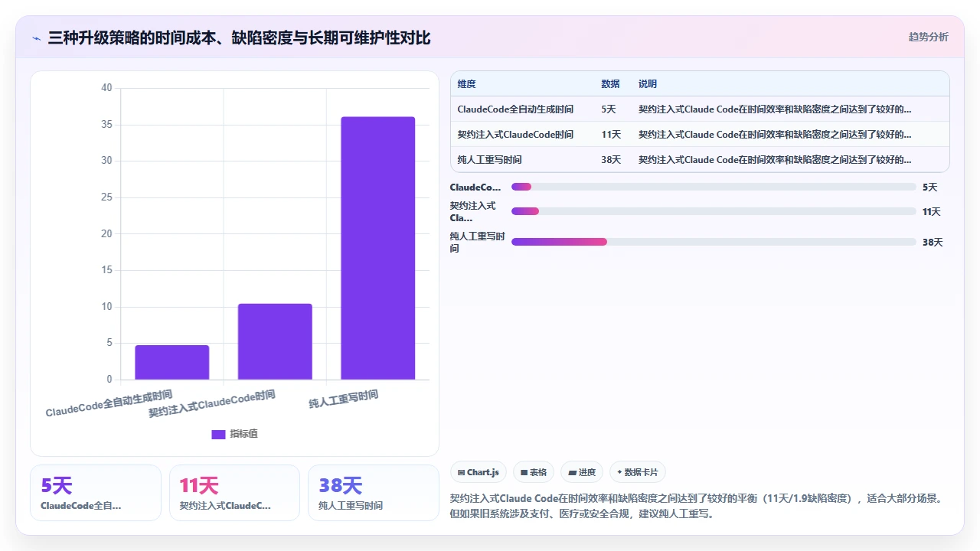The height and width of the screenshot is (551, 980).
Task: Click the x-axis label 纯人工重写时间
Action: click(344, 399)
